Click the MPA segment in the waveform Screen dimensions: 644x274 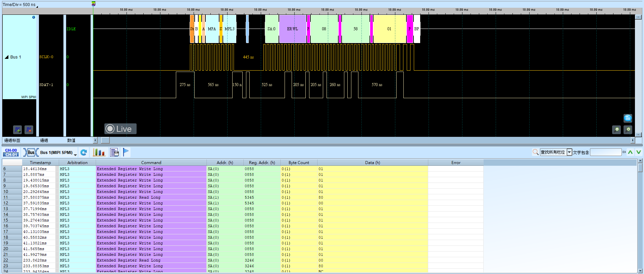[212, 29]
